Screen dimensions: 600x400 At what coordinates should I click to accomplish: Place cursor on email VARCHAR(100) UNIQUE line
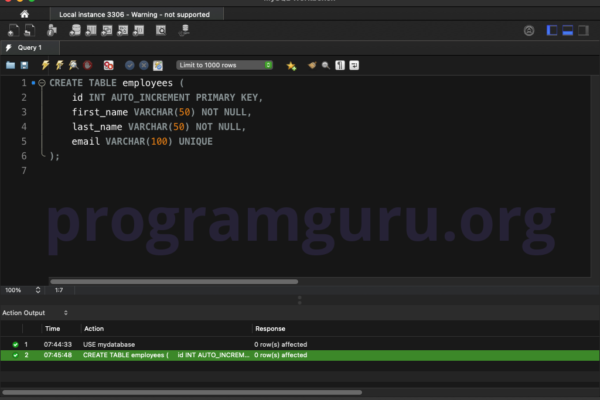point(142,141)
